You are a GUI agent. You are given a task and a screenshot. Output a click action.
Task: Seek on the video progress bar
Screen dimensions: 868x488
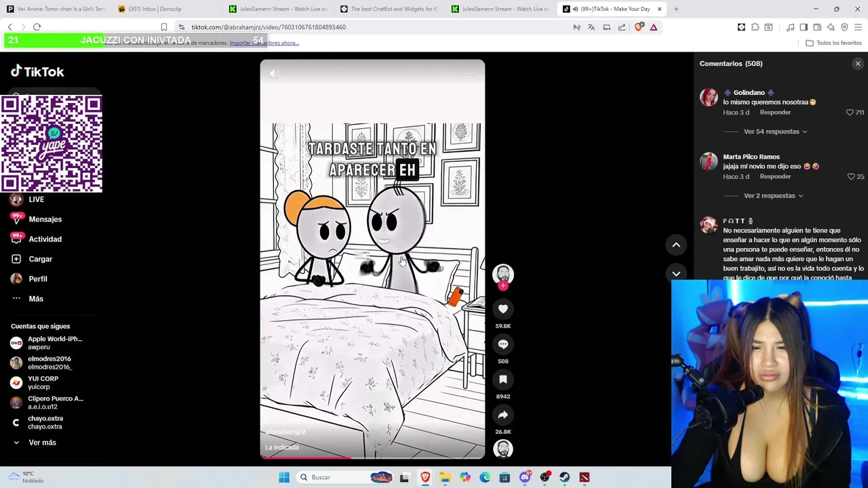372,457
